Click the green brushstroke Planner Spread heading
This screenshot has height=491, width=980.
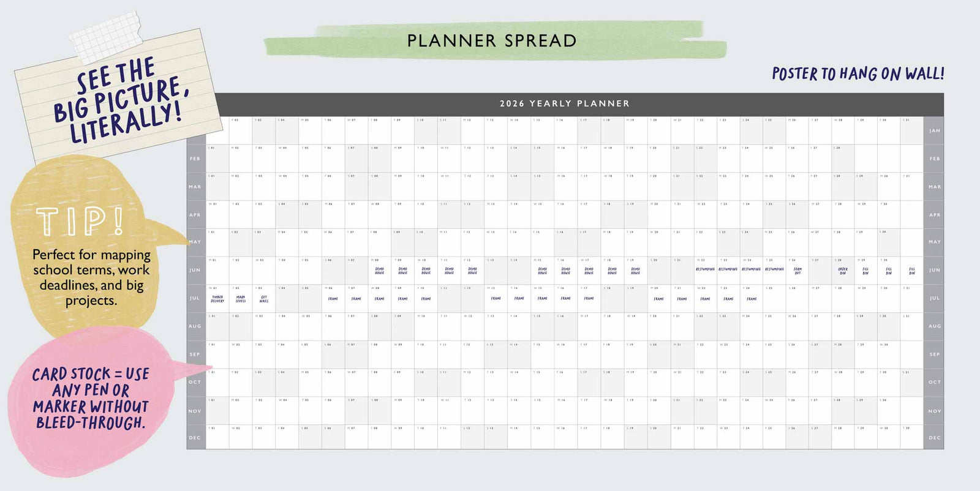click(x=492, y=40)
